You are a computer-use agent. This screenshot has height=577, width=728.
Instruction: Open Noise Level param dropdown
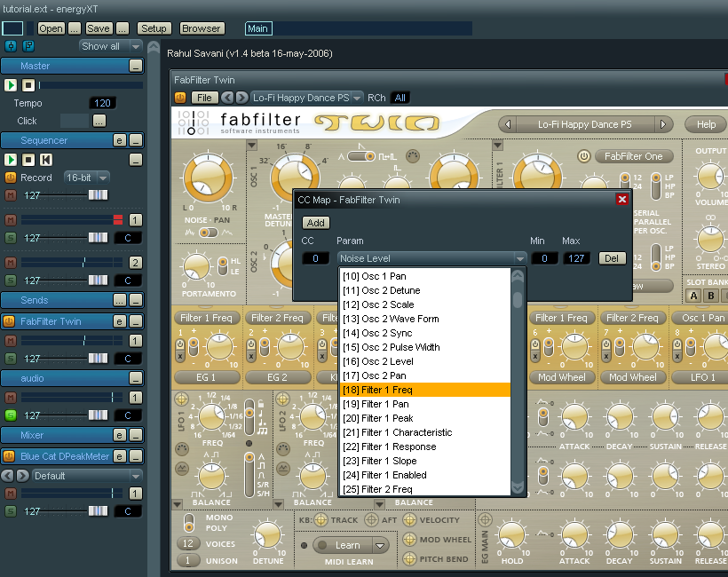point(431,258)
